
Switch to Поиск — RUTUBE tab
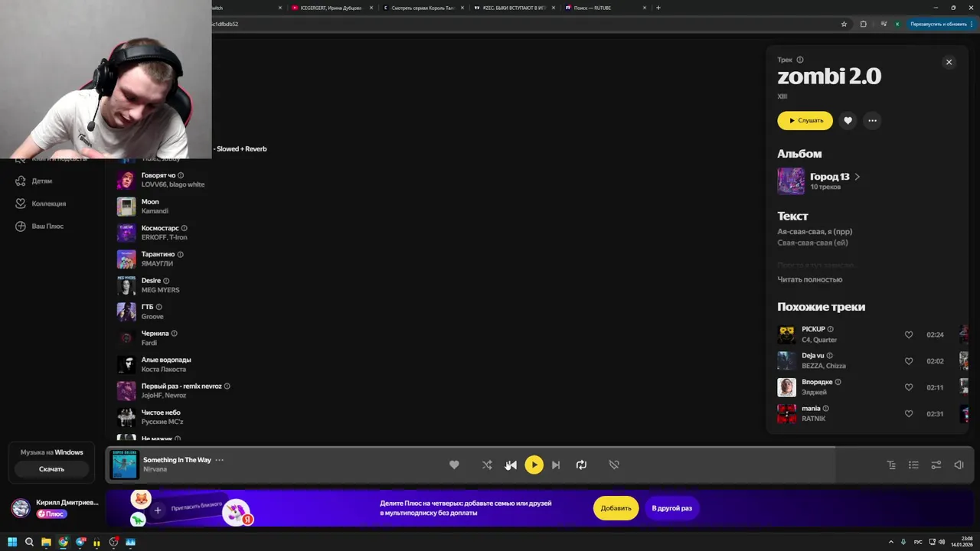point(606,8)
